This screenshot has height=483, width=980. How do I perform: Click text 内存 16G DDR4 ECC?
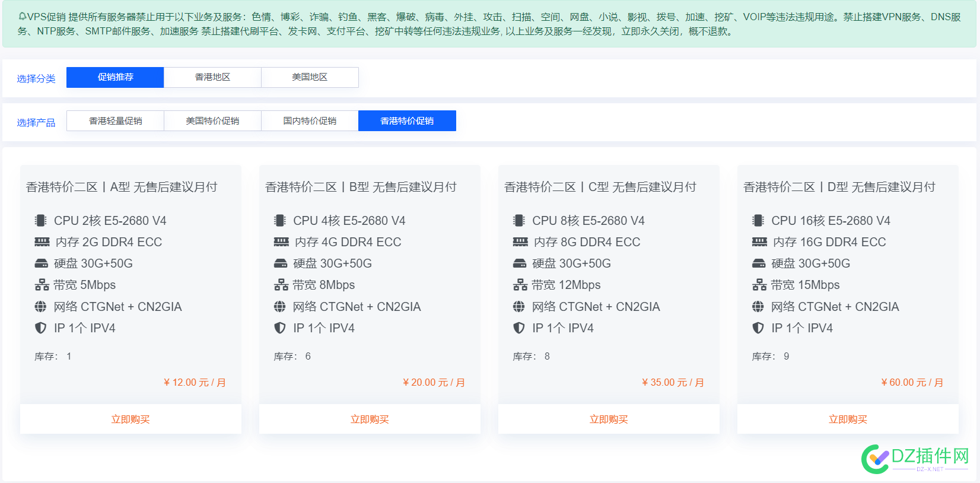(x=829, y=242)
